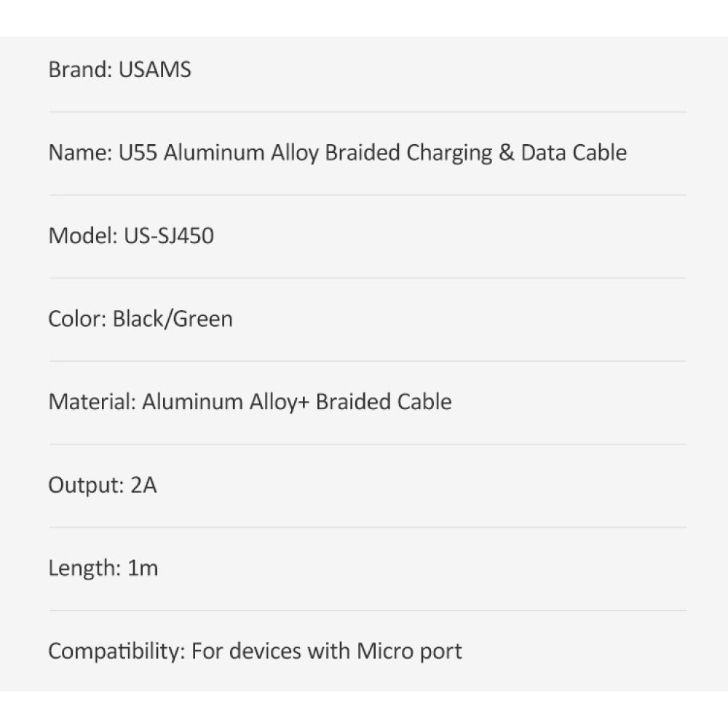Click the Compatibility label

[x=116, y=651]
